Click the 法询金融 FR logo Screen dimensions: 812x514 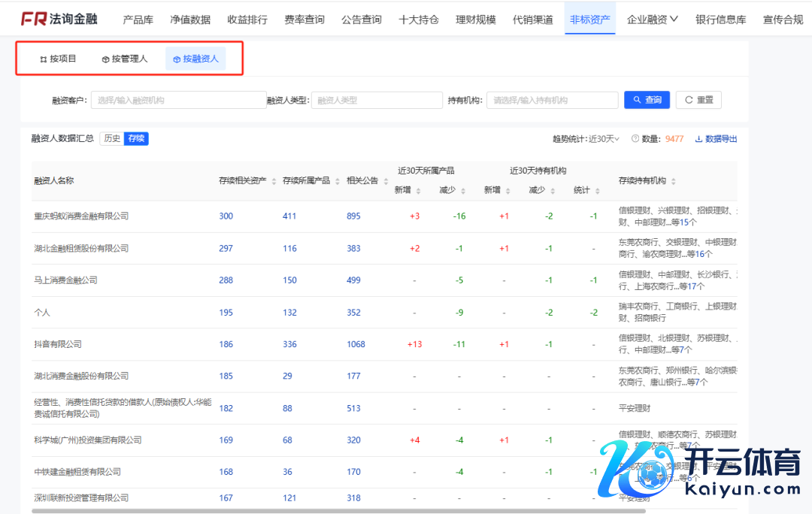[x=59, y=19]
